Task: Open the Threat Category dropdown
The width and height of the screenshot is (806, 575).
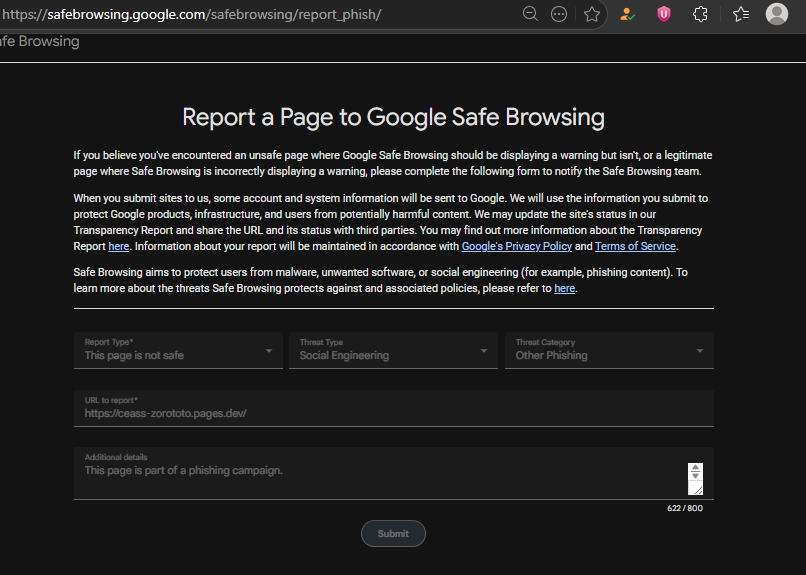Action: click(609, 350)
